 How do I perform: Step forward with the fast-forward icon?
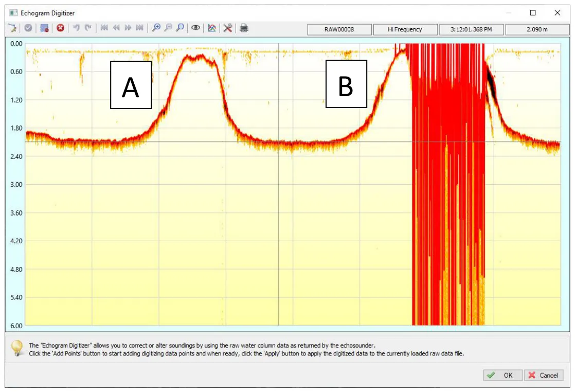pyautogui.click(x=128, y=28)
